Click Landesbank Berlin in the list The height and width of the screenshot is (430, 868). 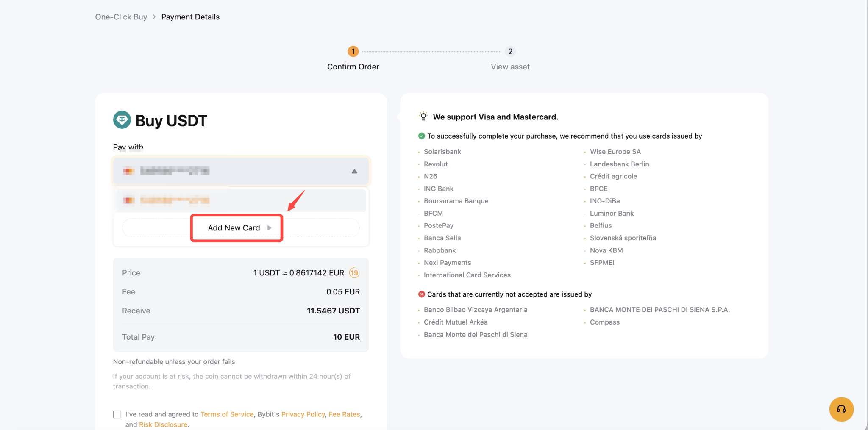point(620,164)
